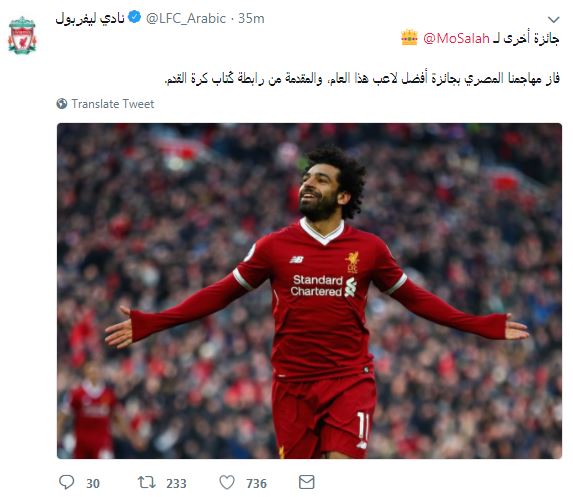Click the like count 736
Viewport: 573px width, 497px height.
pos(256,483)
